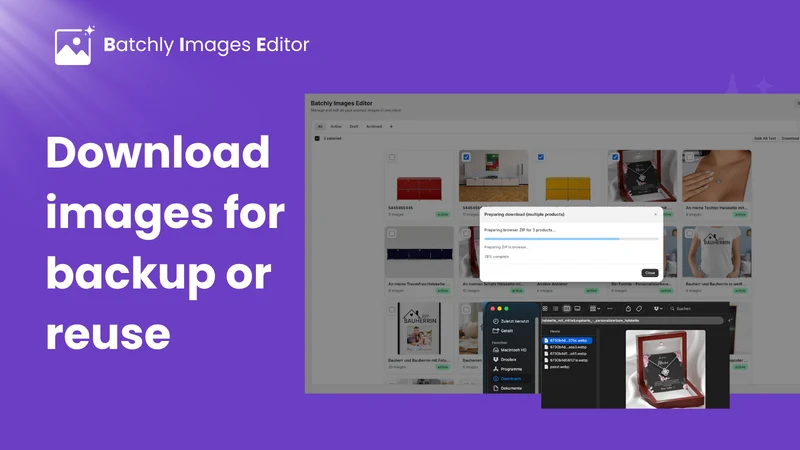Uncheck the yellow sideboard product checkbox
This screenshot has width=800, height=450.
click(x=541, y=157)
